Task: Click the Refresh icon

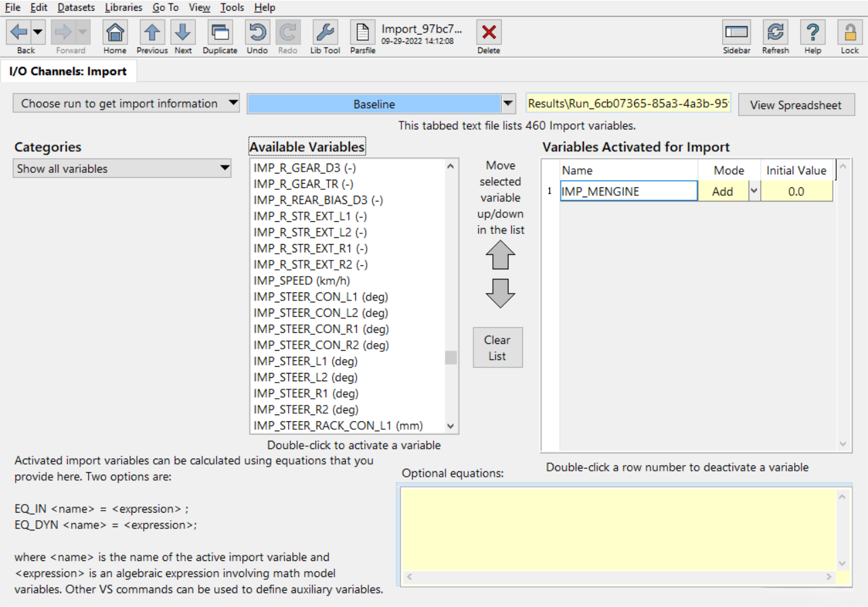Action: tap(775, 33)
